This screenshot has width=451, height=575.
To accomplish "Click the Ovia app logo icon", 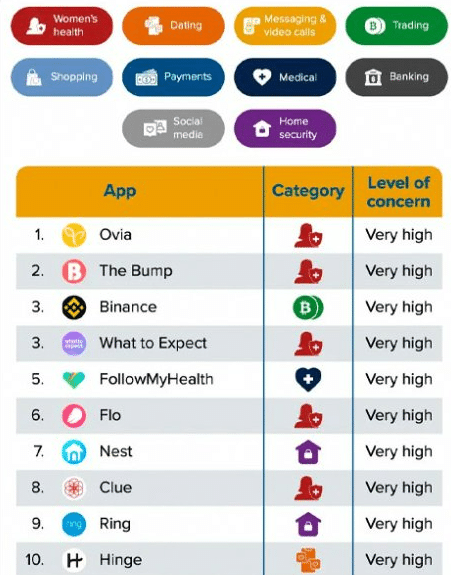I will pyautogui.click(x=74, y=235).
